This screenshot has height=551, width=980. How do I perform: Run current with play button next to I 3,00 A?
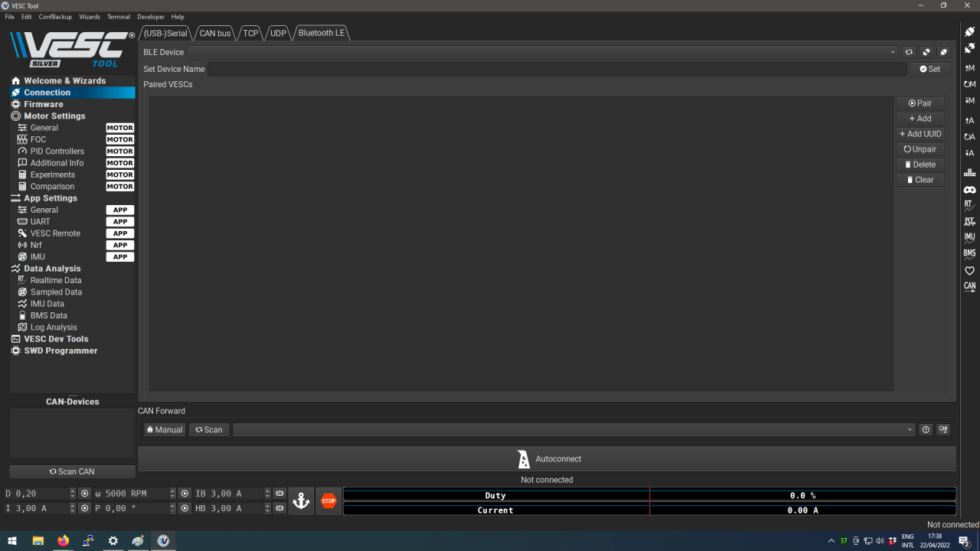tap(85, 508)
